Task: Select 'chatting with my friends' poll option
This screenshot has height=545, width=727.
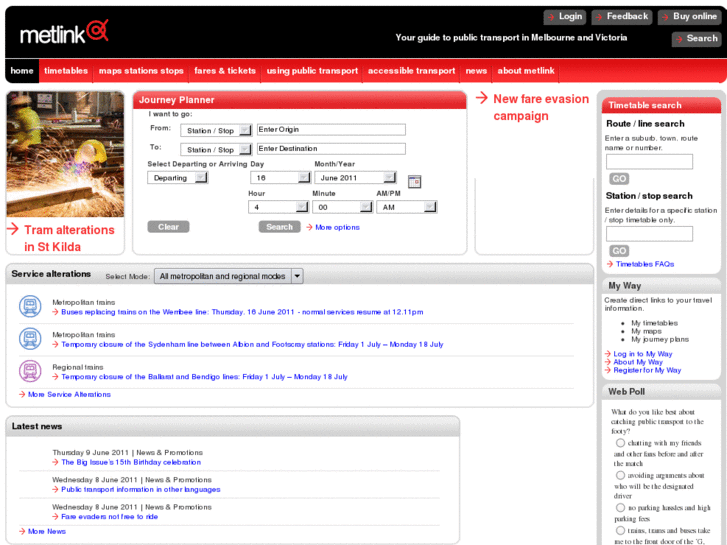Action: click(620, 442)
